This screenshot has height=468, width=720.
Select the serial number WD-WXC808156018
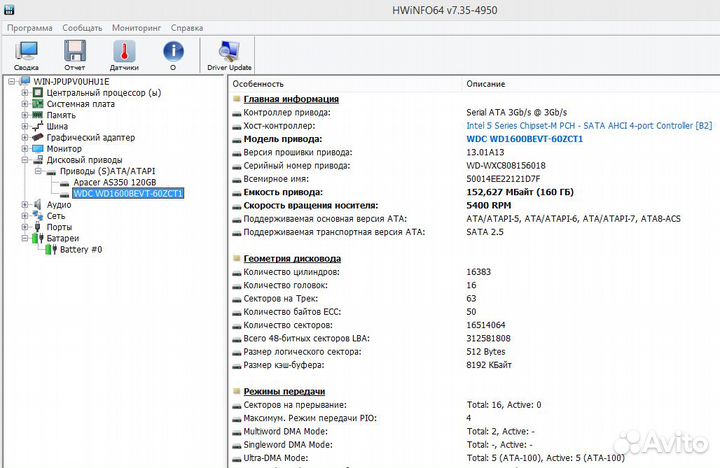[506, 166]
